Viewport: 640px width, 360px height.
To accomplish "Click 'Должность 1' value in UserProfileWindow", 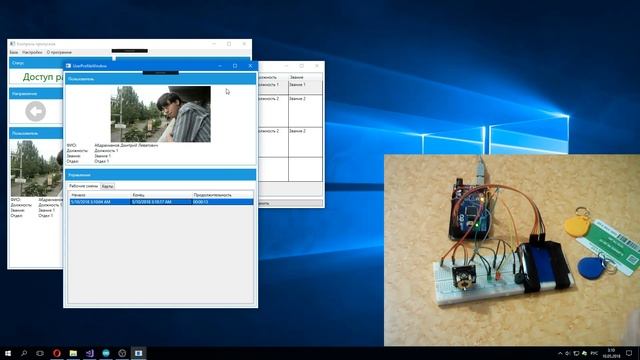I will click(106, 151).
